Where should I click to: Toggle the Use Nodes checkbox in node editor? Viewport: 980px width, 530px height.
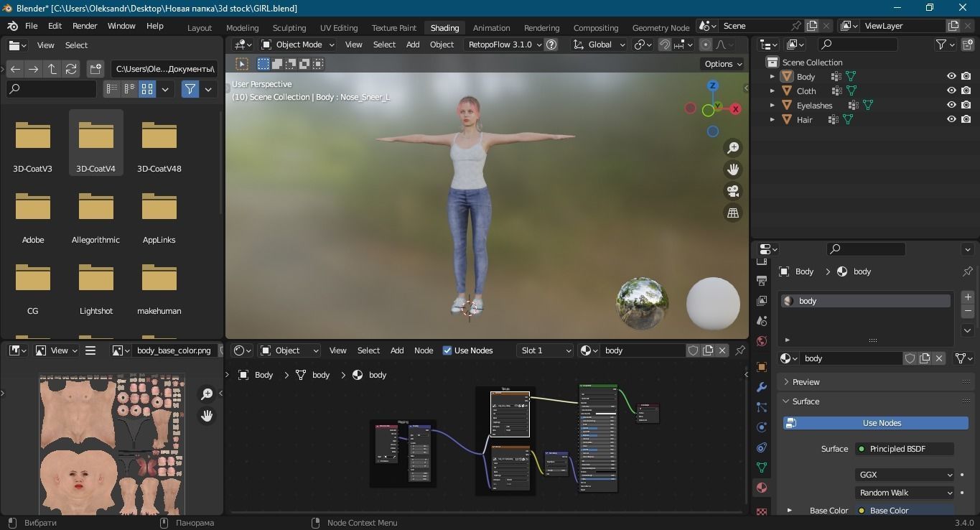pos(447,350)
